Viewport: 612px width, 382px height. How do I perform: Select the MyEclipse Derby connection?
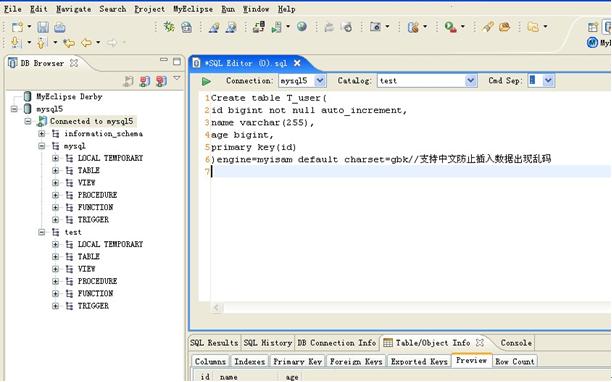pyautogui.click(x=69, y=96)
